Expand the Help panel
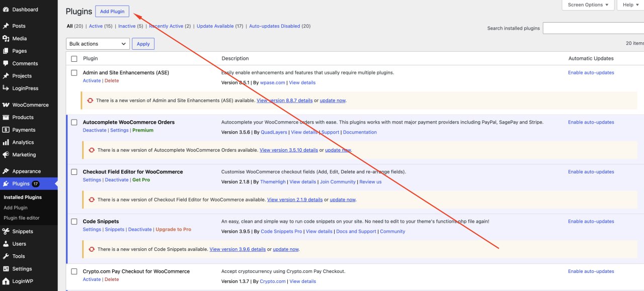Viewport: 644px width, 291px height. 631,5
